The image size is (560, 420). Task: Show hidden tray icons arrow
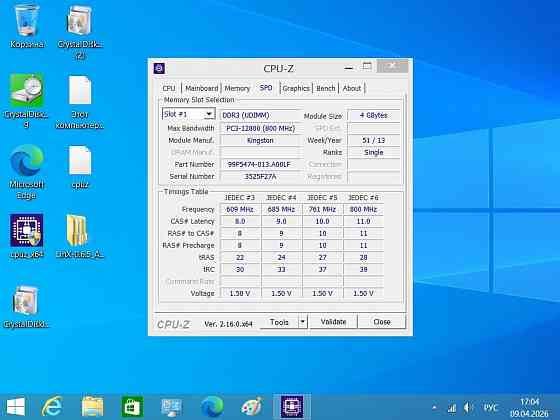tap(434, 407)
